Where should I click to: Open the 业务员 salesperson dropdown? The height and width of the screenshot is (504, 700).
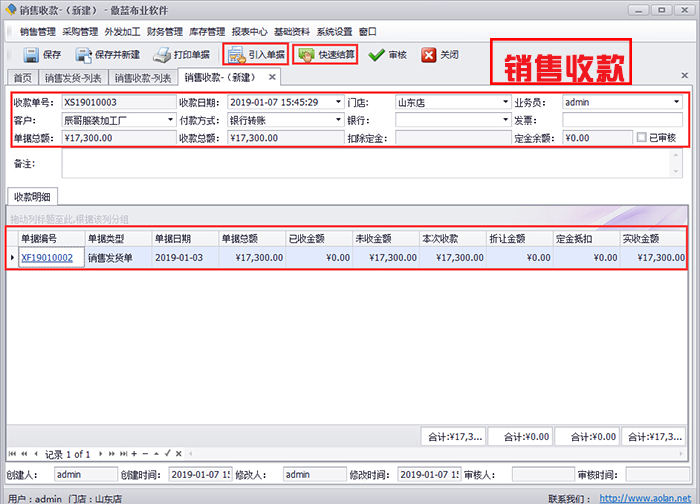[676, 102]
